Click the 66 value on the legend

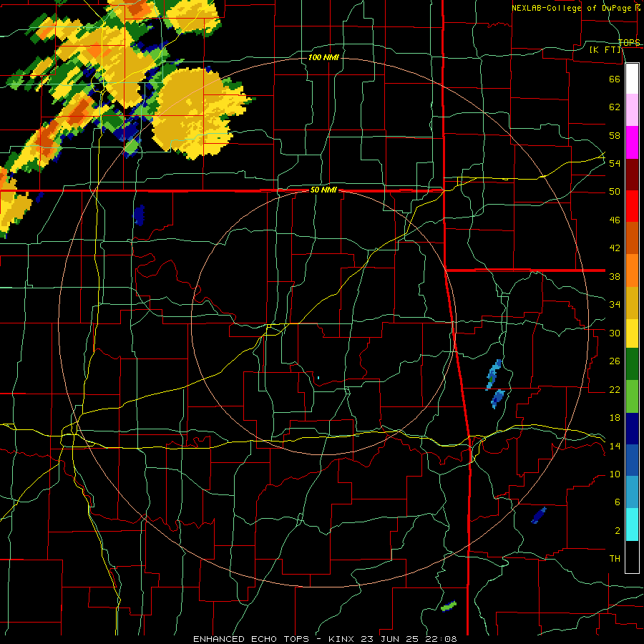615,79
